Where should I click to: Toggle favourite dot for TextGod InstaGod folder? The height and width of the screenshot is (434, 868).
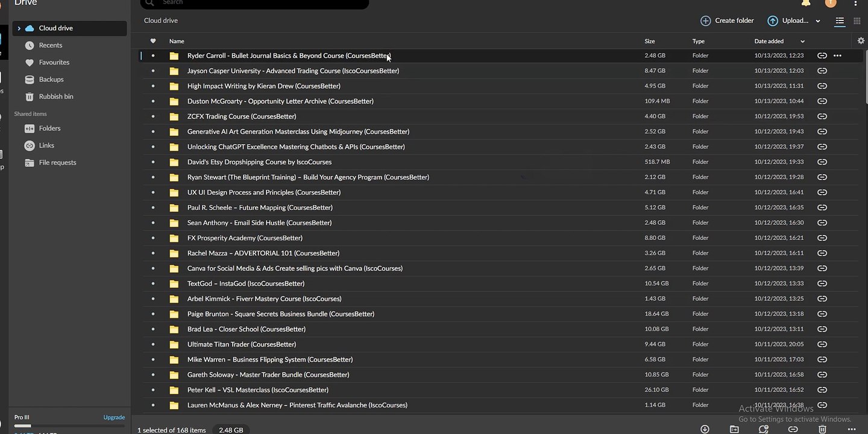pyautogui.click(x=153, y=283)
